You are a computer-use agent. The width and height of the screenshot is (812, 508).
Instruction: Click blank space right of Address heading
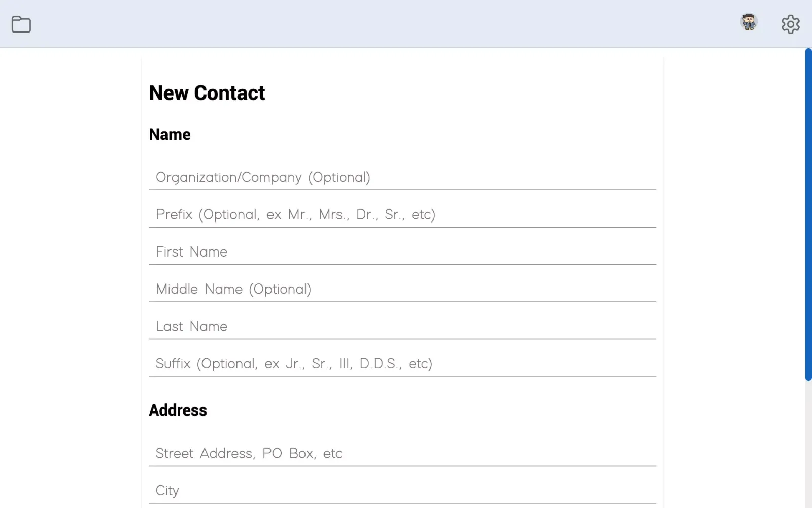click(406, 410)
